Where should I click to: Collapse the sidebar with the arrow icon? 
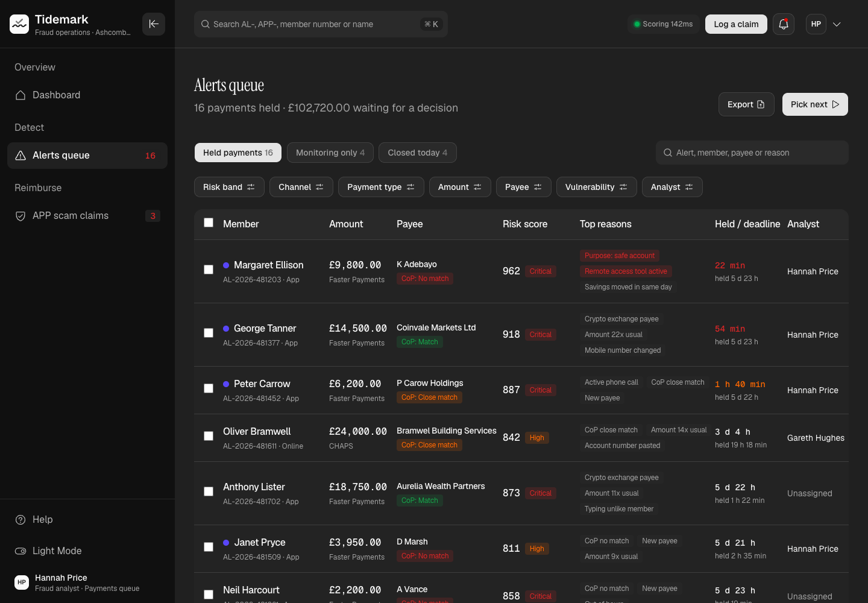[x=154, y=24]
